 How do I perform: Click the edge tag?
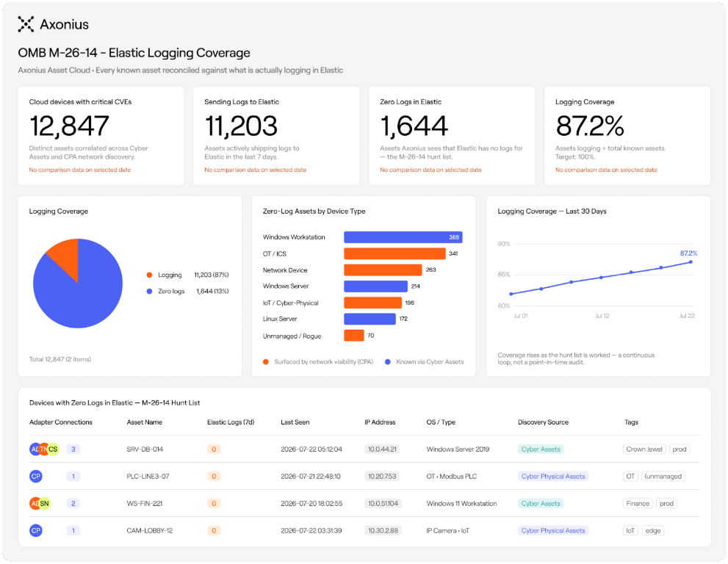pyautogui.click(x=653, y=530)
